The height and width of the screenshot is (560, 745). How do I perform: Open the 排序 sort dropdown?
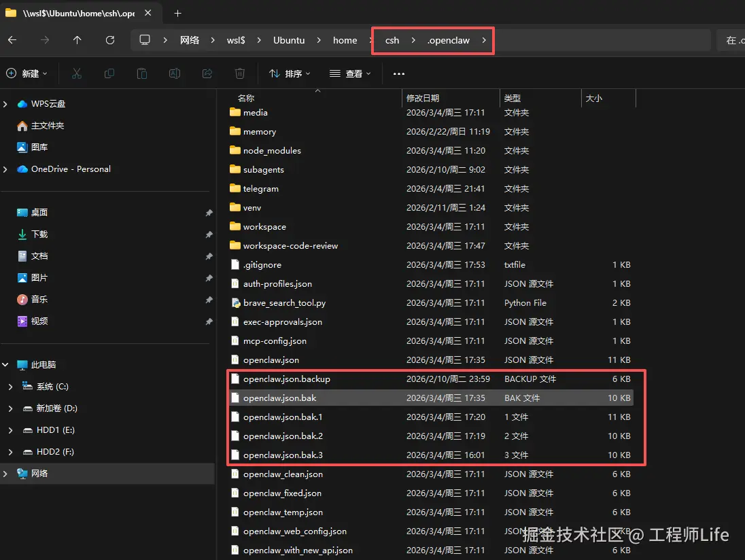(290, 73)
